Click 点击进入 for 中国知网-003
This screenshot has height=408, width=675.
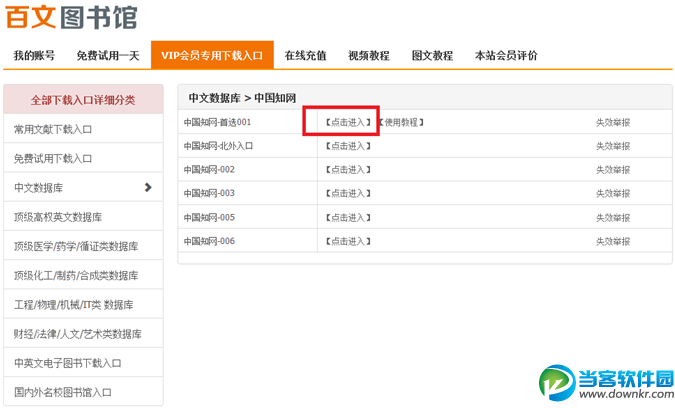point(348,193)
